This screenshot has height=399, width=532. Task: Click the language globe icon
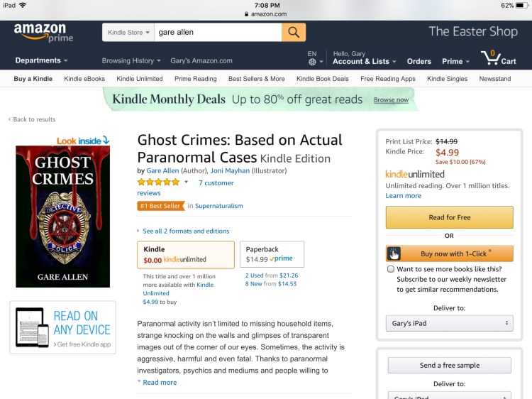pos(312,62)
